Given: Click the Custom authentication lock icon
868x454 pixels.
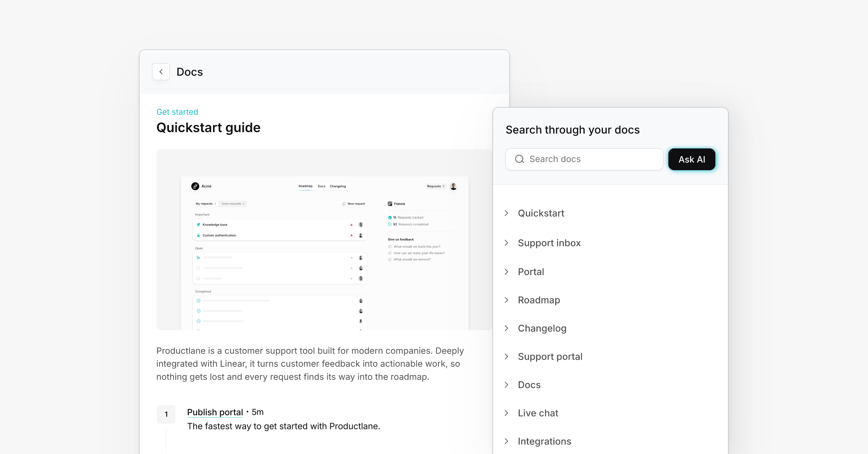Looking at the screenshot, I should click(198, 235).
